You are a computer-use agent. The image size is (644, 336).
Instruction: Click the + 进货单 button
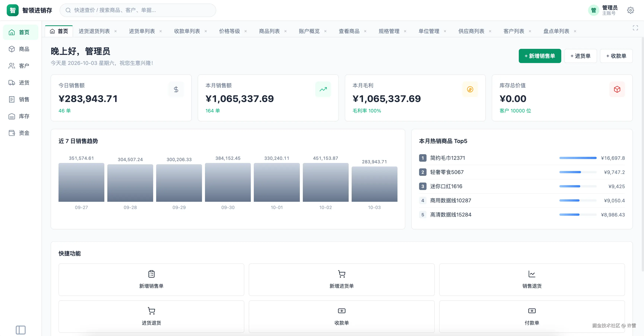(x=580, y=56)
